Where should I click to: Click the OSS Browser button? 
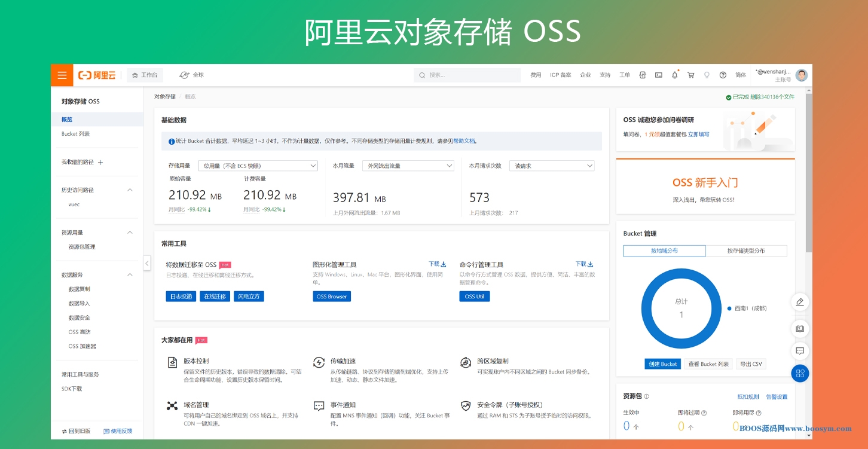[332, 297]
